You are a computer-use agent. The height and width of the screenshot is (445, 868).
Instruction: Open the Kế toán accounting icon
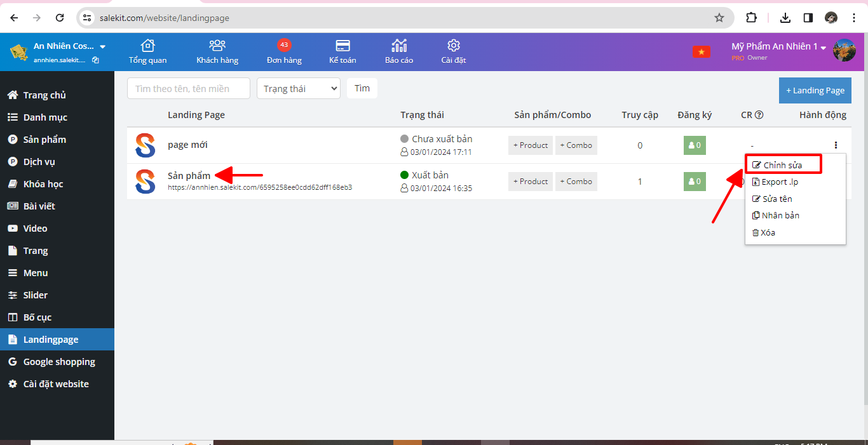[342, 46]
